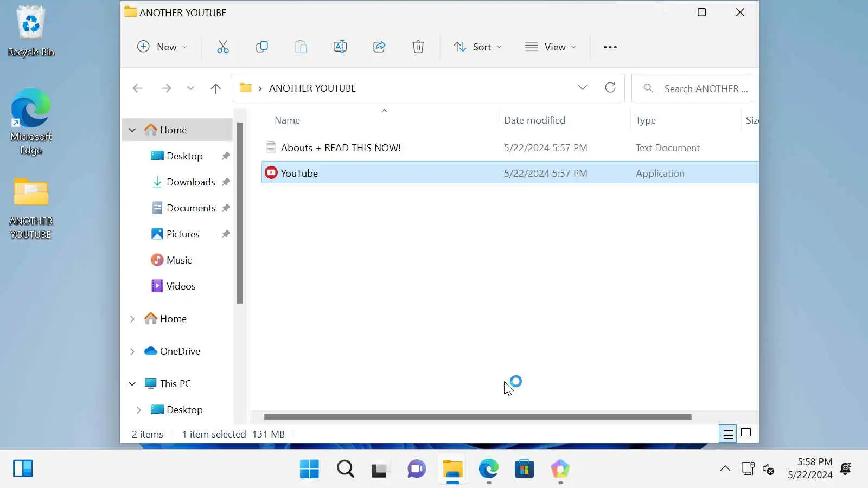
Task: Open Task View on the taskbar
Action: (381, 469)
